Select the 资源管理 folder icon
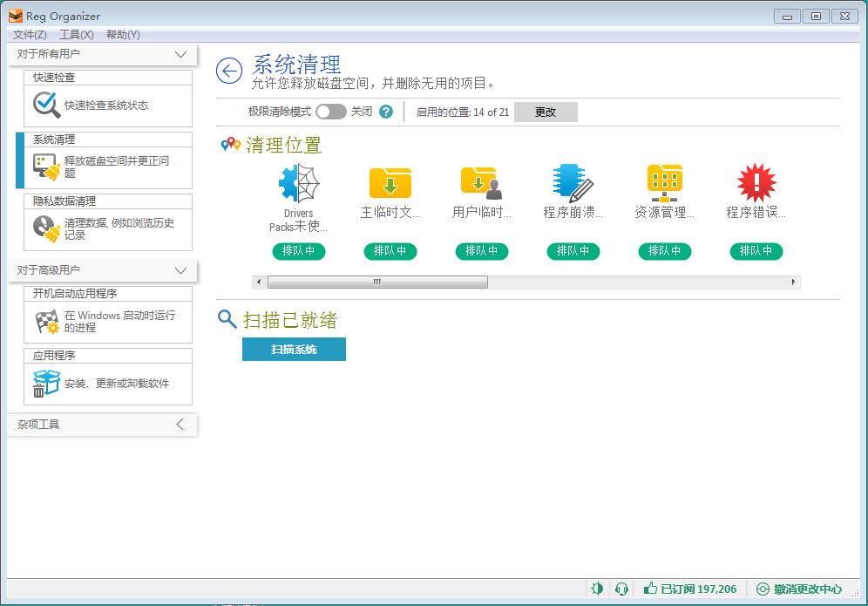The width and height of the screenshot is (868, 606). tap(664, 184)
